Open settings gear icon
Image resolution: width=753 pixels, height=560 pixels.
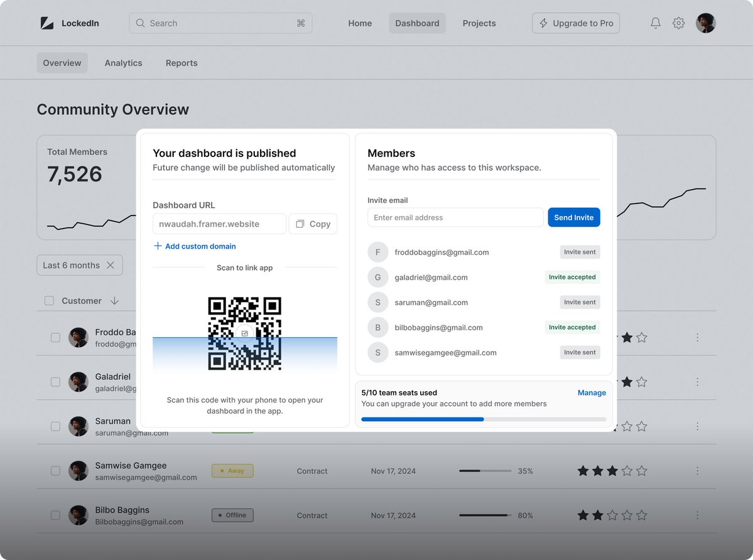pyautogui.click(x=678, y=23)
